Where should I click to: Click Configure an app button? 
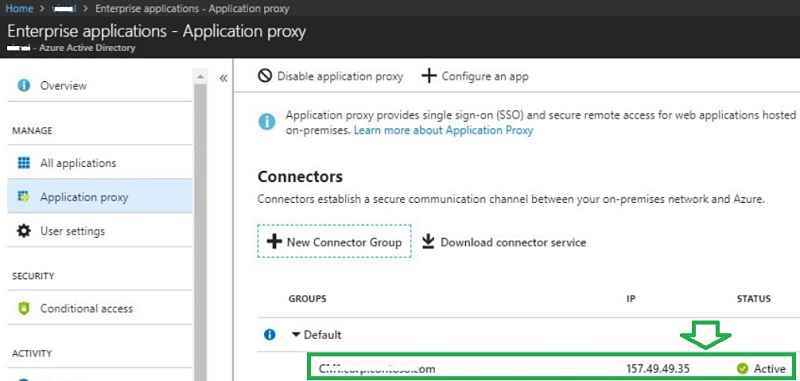tap(475, 77)
